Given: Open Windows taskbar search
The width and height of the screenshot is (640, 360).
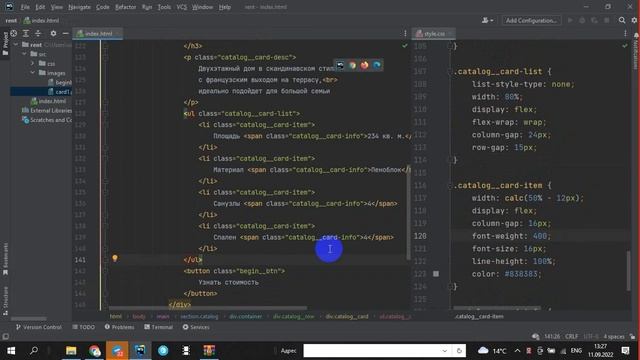Looking at the screenshot, I should point(34,351).
